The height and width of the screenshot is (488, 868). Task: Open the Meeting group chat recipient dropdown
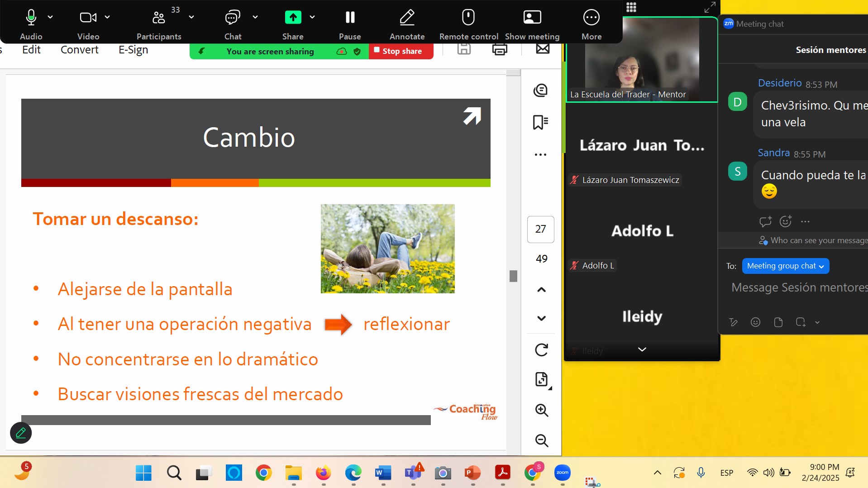coord(785,266)
